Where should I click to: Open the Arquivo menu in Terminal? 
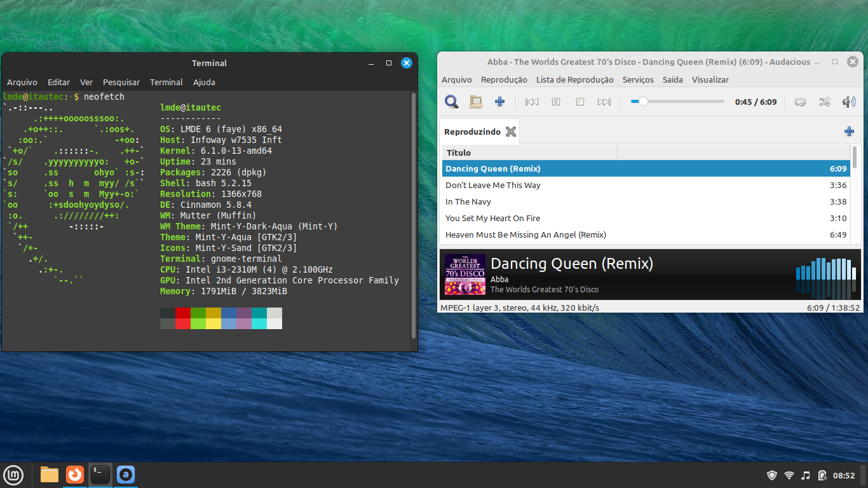pyautogui.click(x=22, y=82)
